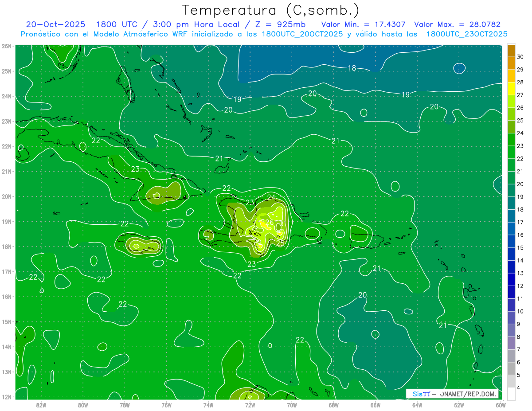Click the '18' contour label on the map
The image size is (532, 411).
[x=352, y=68]
